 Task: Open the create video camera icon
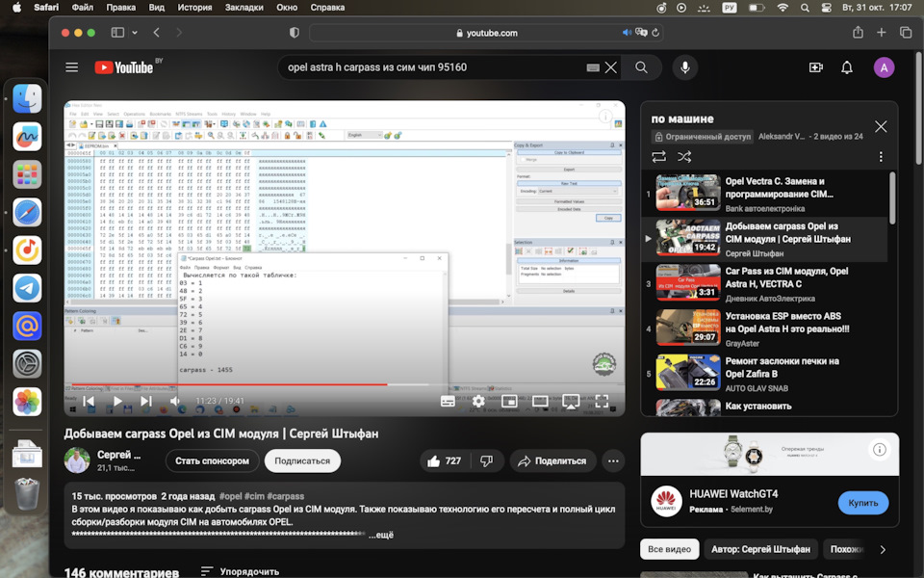816,67
